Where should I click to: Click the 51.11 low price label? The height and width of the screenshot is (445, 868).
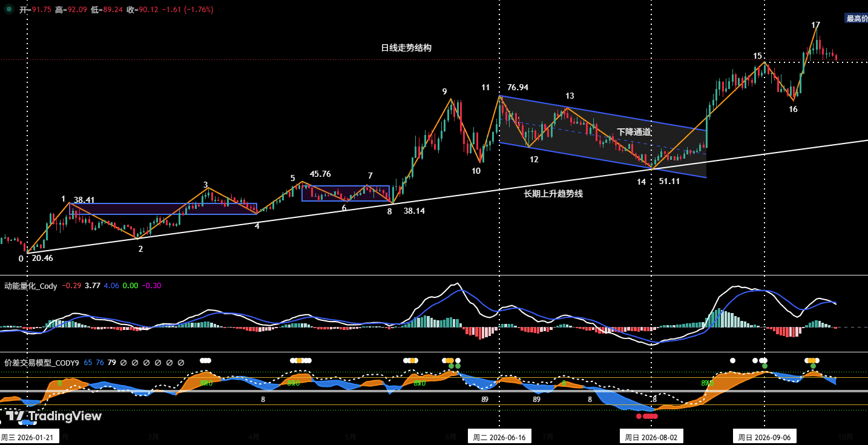(669, 181)
